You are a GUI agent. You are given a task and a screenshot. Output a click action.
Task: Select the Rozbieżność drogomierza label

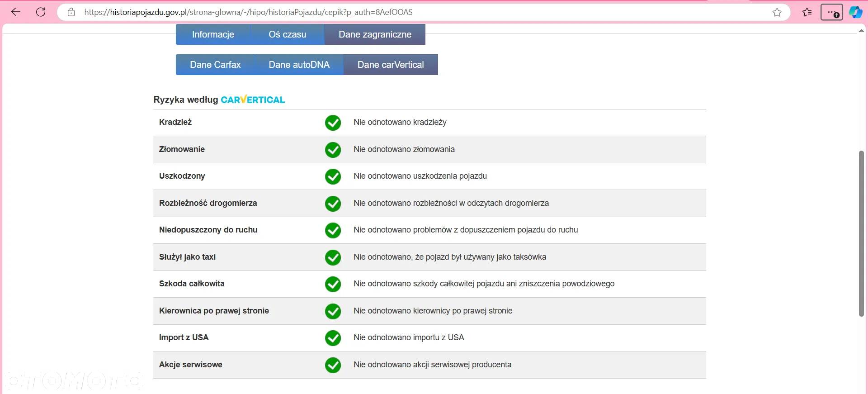click(x=208, y=203)
